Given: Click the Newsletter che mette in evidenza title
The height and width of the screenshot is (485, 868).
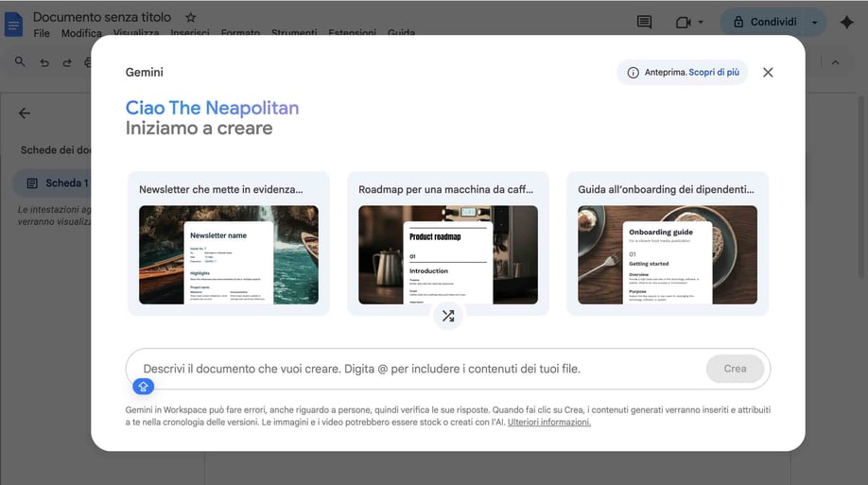Looking at the screenshot, I should (x=221, y=189).
